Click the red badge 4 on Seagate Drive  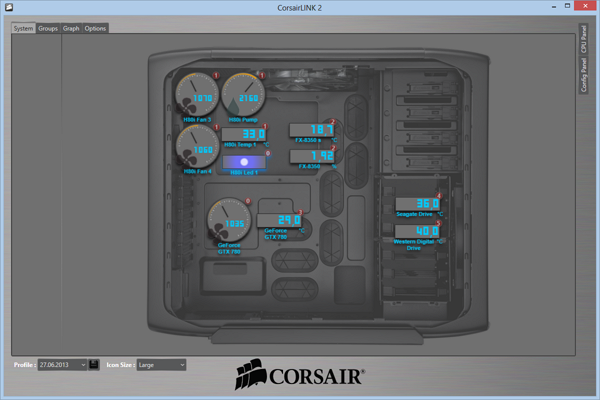[x=439, y=196]
